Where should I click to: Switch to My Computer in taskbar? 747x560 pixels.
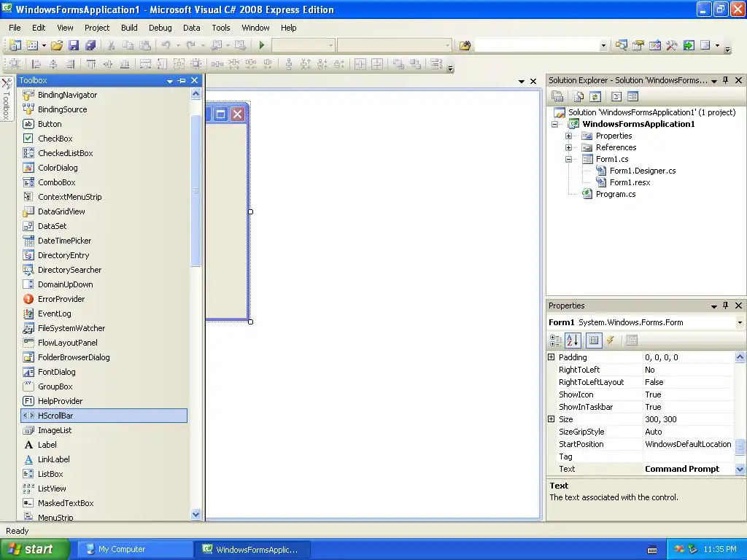[134, 550]
